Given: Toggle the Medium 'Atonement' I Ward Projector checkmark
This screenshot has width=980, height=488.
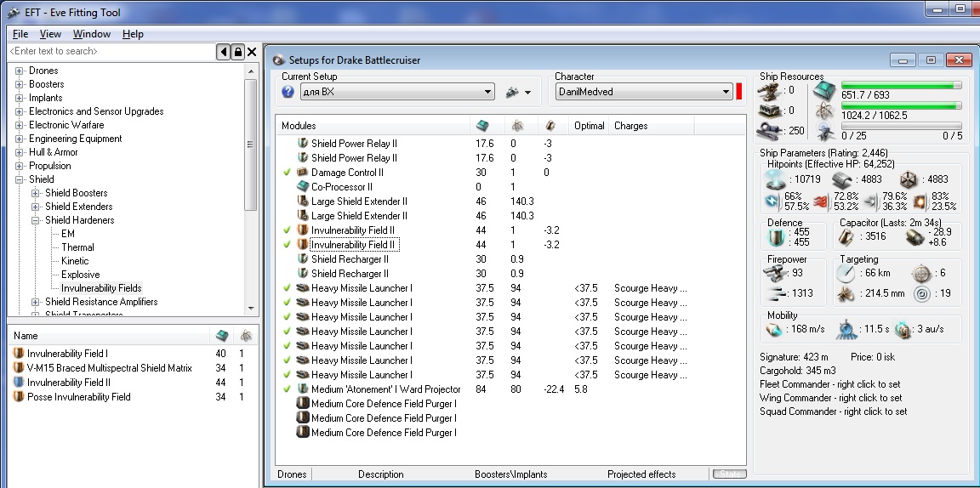Looking at the screenshot, I should pos(287,389).
